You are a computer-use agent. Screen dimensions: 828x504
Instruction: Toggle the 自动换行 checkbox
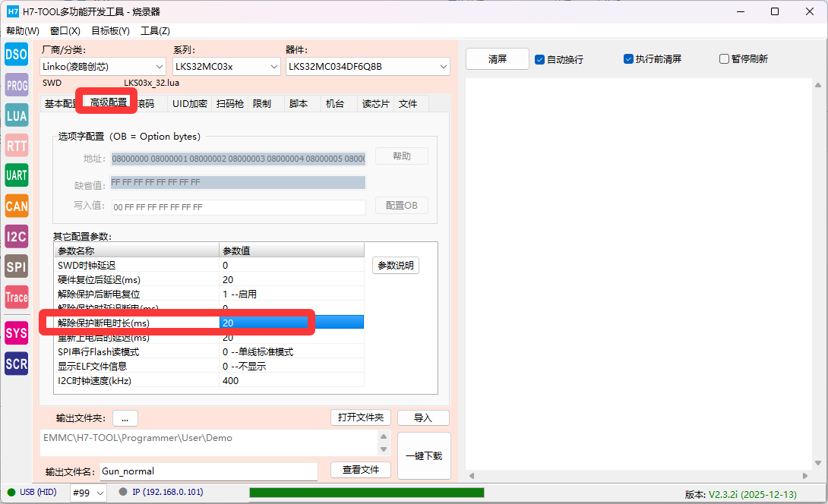click(540, 59)
